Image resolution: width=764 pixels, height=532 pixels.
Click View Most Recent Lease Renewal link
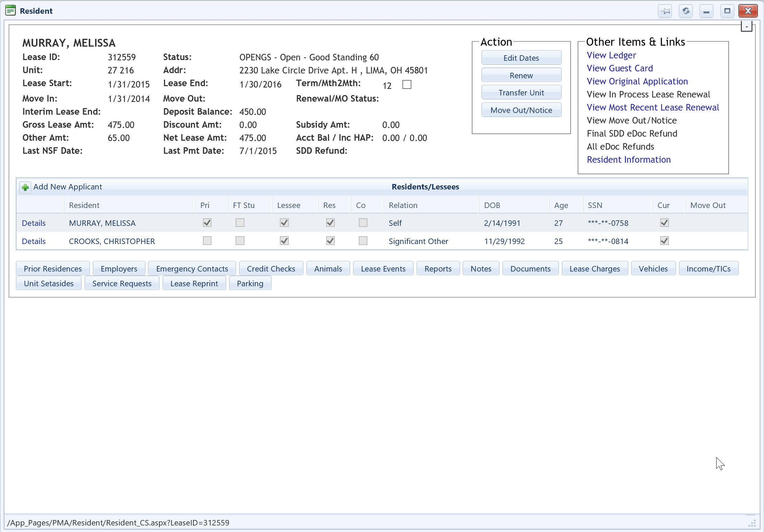652,107
